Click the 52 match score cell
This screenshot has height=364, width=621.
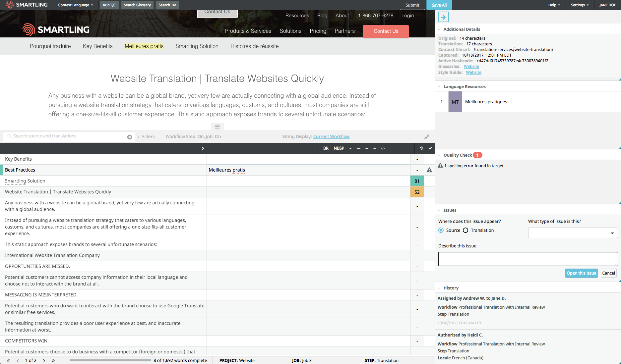[x=417, y=192]
